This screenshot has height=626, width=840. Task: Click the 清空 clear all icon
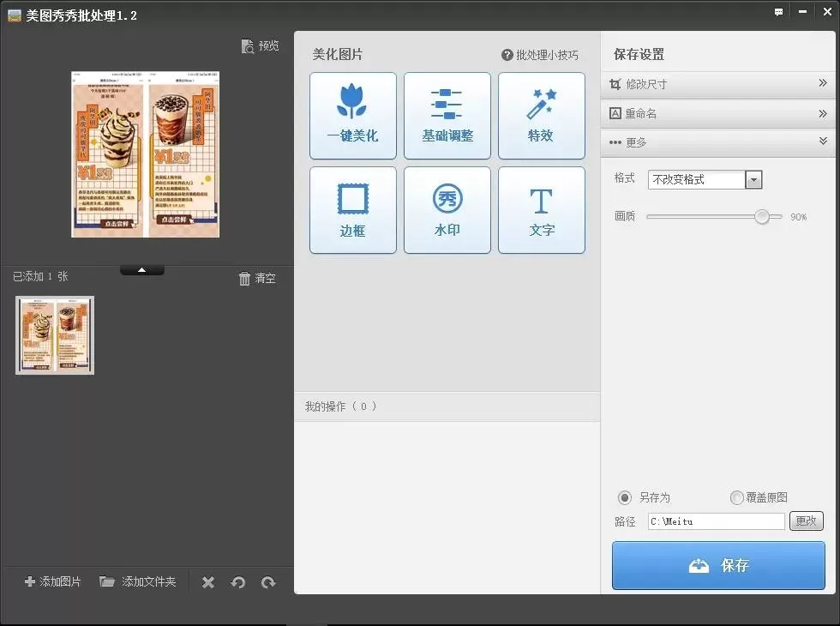[256, 277]
